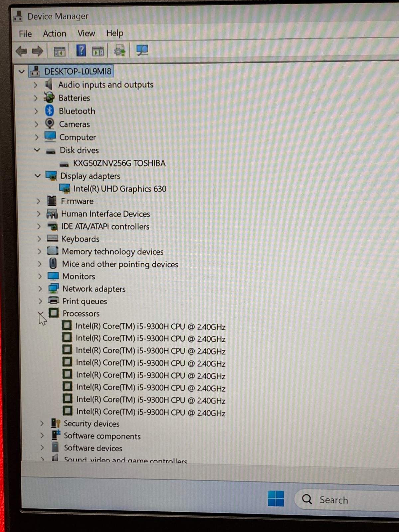Click Human Interface Devices icon

pos(52,213)
